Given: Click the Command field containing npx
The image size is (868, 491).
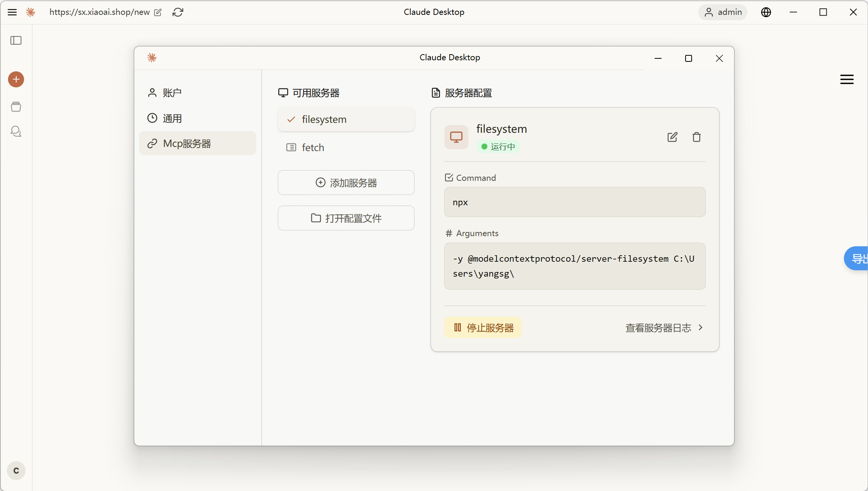Looking at the screenshot, I should coord(575,202).
